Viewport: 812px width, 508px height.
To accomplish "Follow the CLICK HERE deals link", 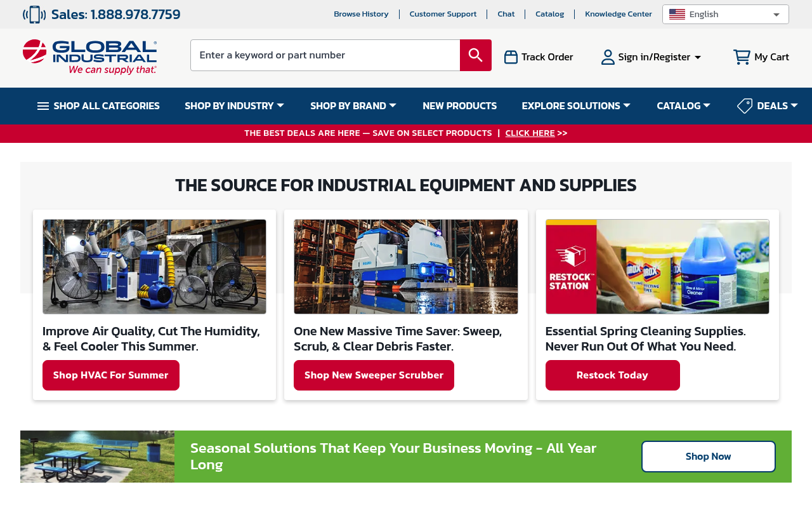I will coord(530,133).
